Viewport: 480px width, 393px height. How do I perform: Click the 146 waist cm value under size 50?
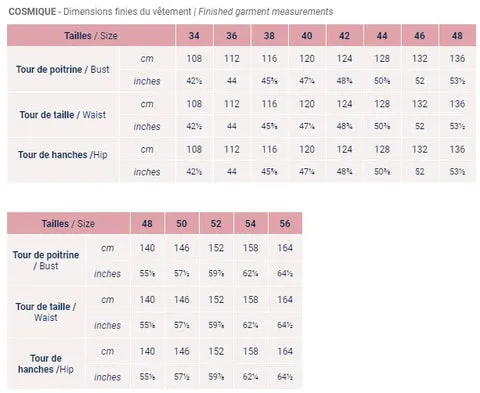(181, 299)
